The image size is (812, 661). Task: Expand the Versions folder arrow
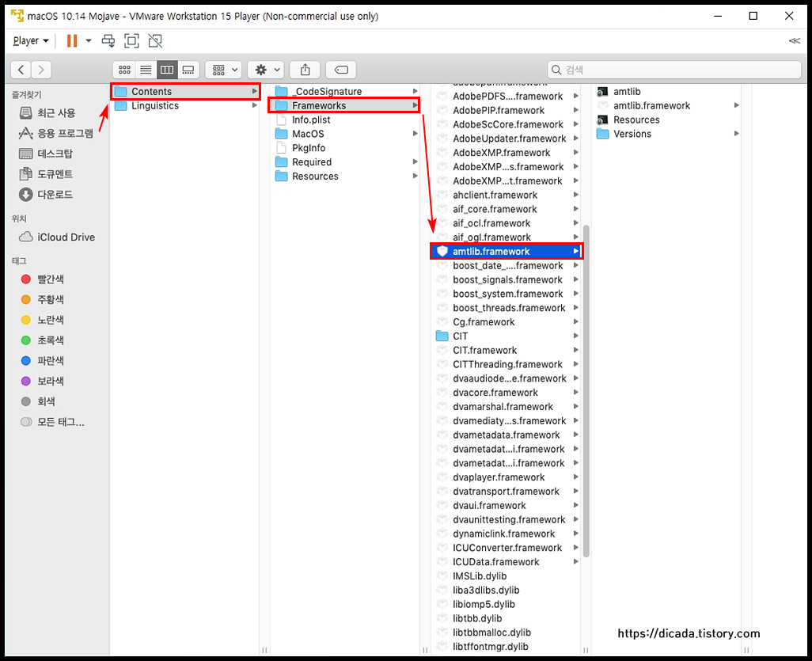pyautogui.click(x=736, y=134)
